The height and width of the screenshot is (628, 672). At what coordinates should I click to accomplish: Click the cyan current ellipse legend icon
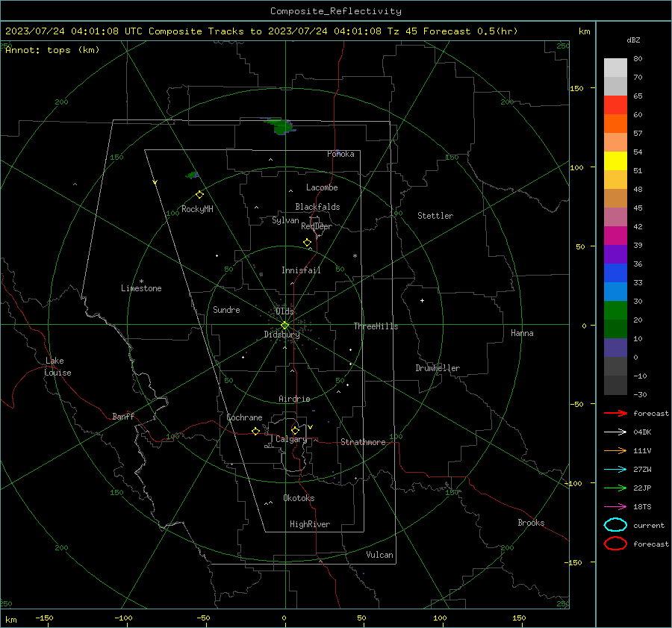tap(615, 525)
